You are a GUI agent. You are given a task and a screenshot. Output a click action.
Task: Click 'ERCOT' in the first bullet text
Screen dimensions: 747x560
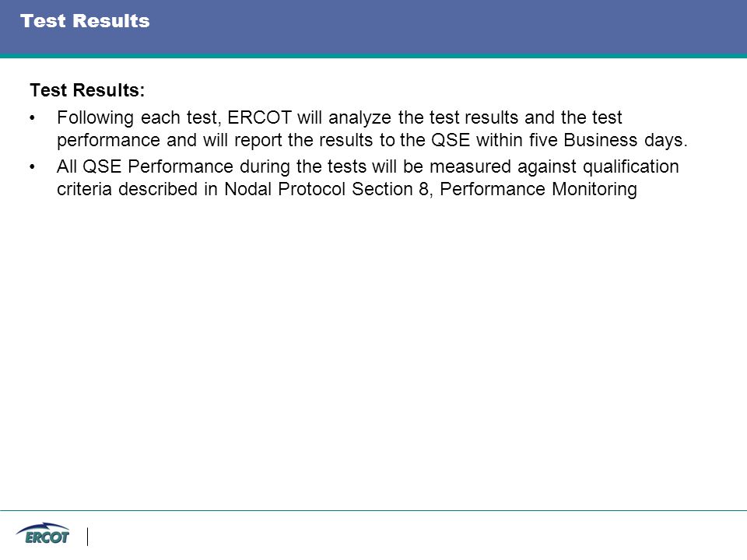tap(260, 117)
